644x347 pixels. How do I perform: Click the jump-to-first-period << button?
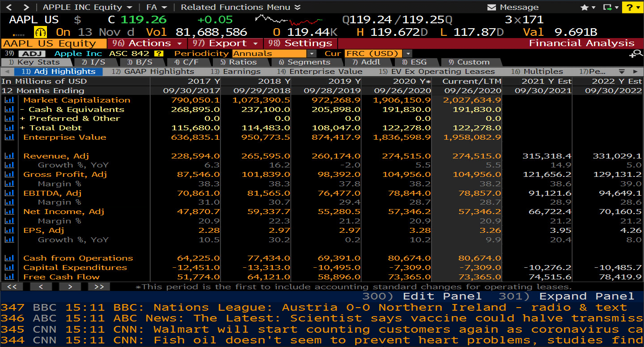12,287
